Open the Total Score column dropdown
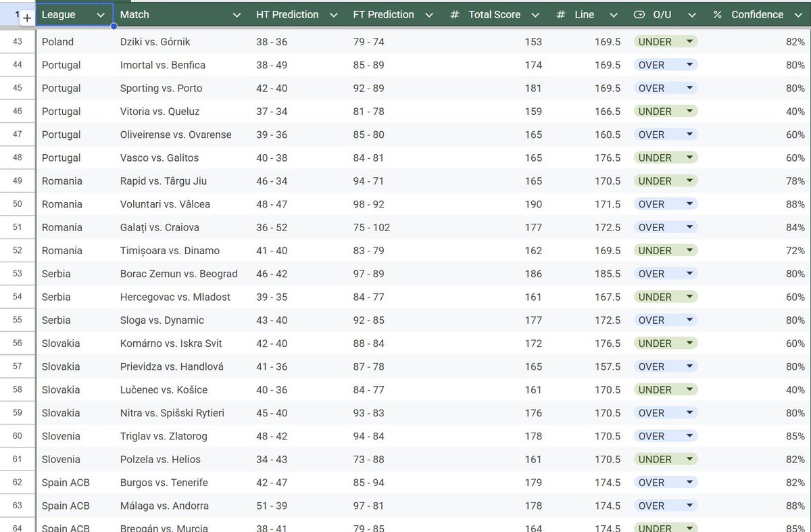The image size is (811, 532). click(535, 15)
